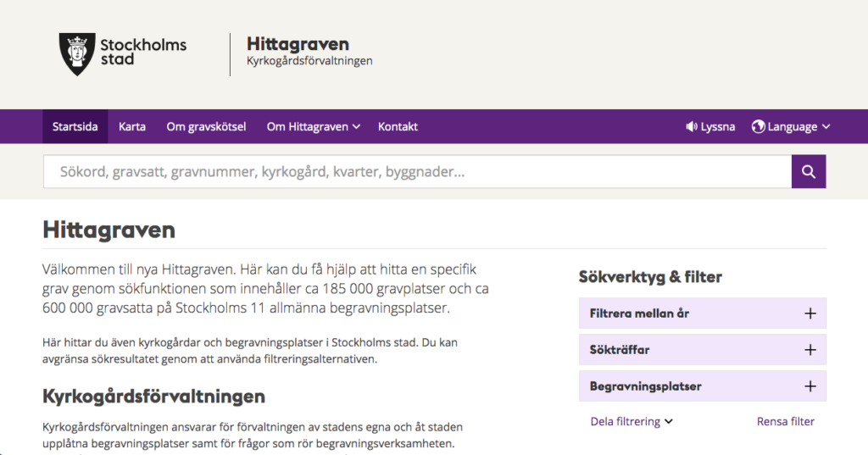Click the Sökträffar label text

(x=620, y=350)
